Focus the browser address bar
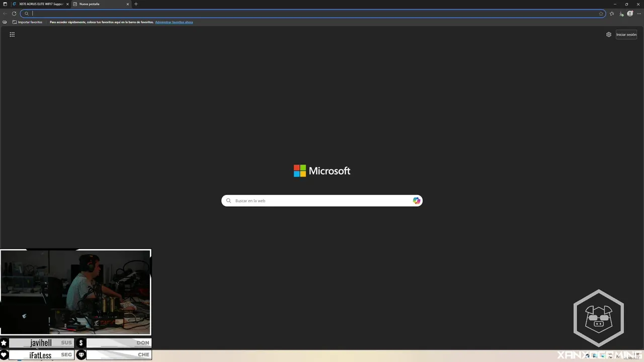 coord(313,14)
